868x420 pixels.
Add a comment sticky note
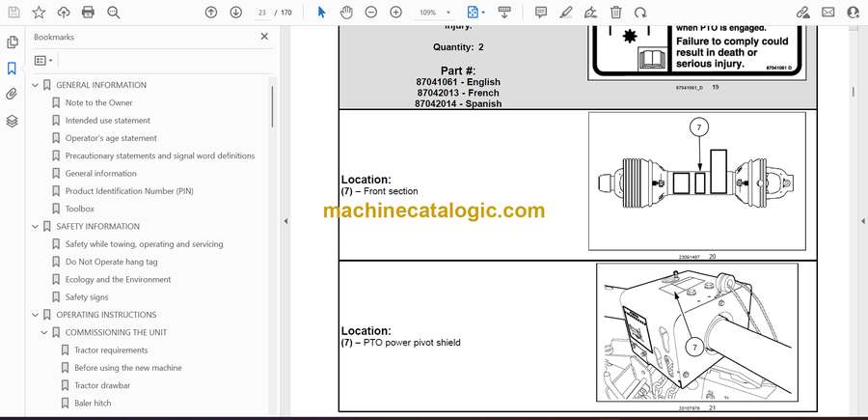(x=541, y=13)
